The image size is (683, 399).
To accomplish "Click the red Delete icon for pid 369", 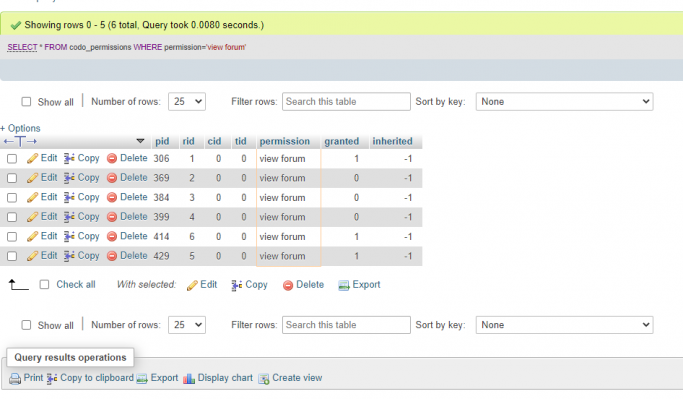I will (x=112, y=178).
